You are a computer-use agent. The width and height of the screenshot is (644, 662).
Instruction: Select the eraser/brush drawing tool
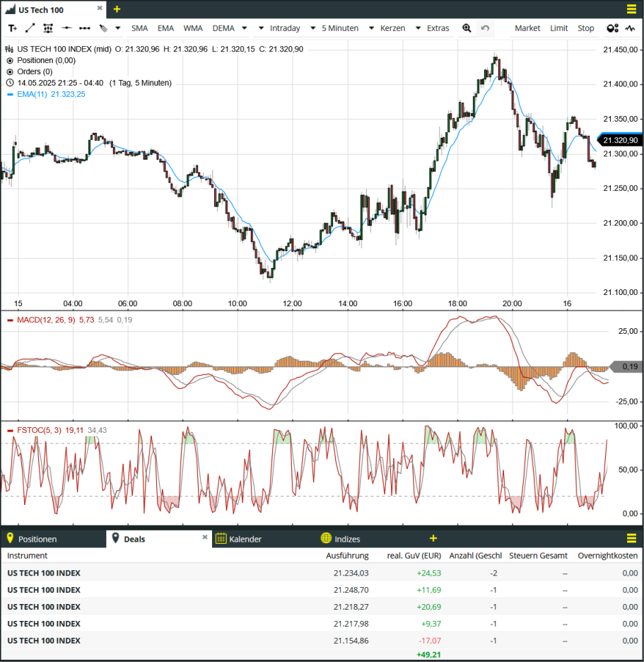[103, 28]
